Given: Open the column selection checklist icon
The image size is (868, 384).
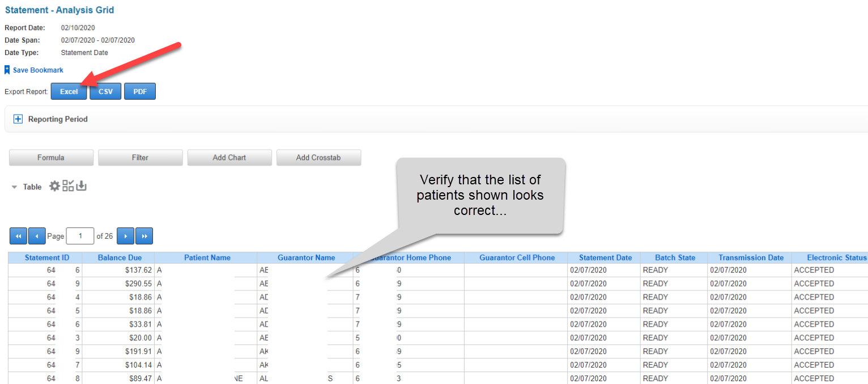Looking at the screenshot, I should [x=68, y=186].
